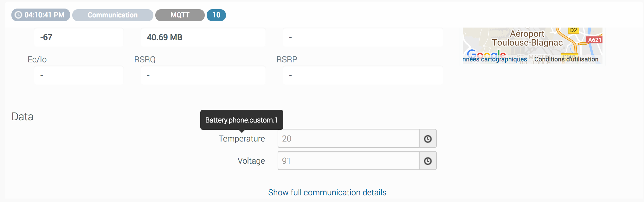This screenshot has height=202, width=644.
Task: Open the données cartographiques map link
Action: pyautogui.click(x=494, y=59)
